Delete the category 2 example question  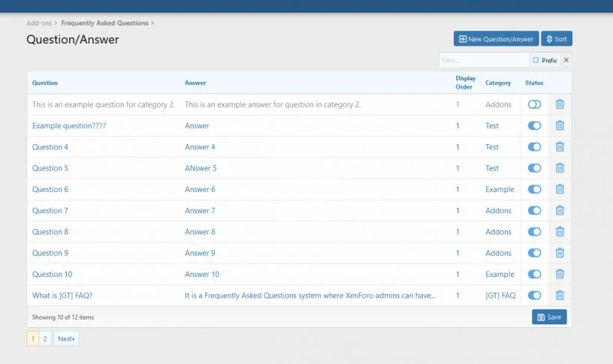coord(560,105)
